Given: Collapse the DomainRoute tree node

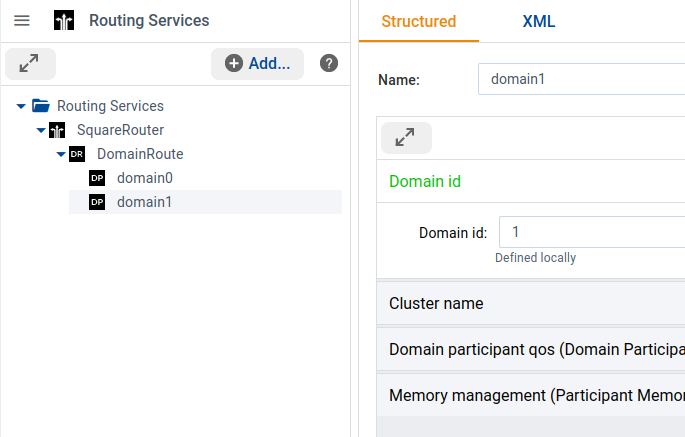Looking at the screenshot, I should [x=61, y=154].
